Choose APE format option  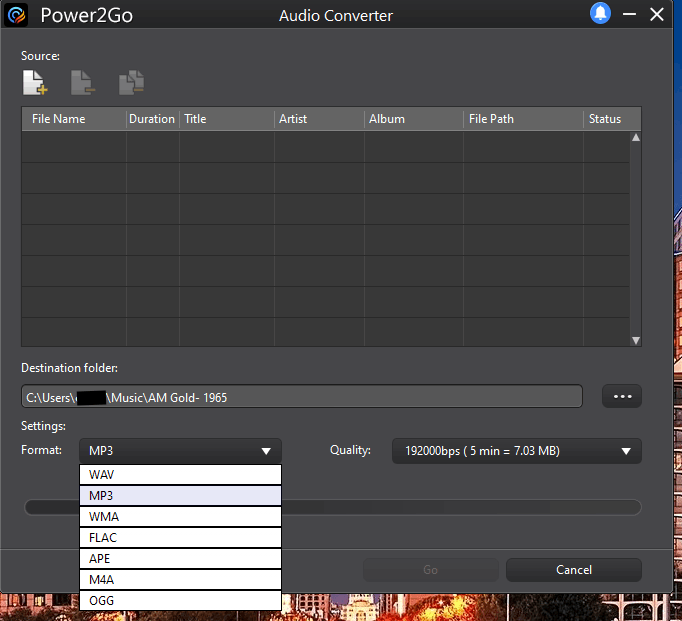[181, 558]
